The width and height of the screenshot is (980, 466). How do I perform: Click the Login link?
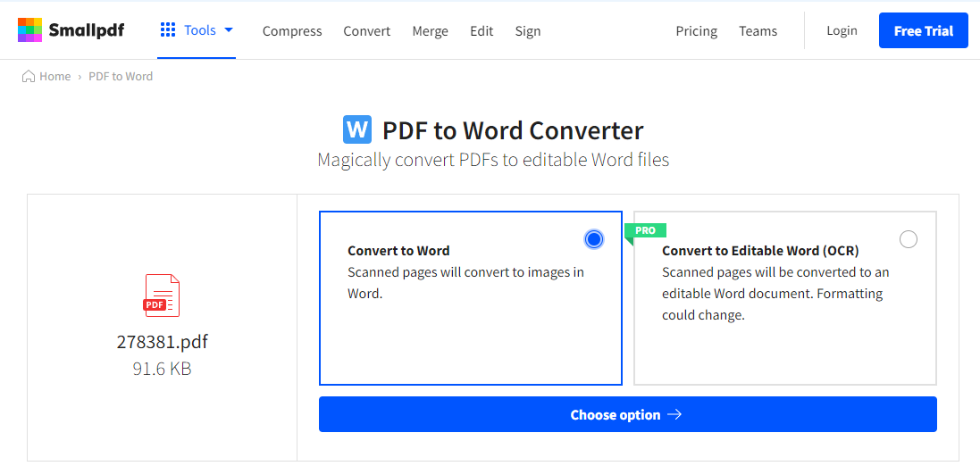tap(842, 30)
